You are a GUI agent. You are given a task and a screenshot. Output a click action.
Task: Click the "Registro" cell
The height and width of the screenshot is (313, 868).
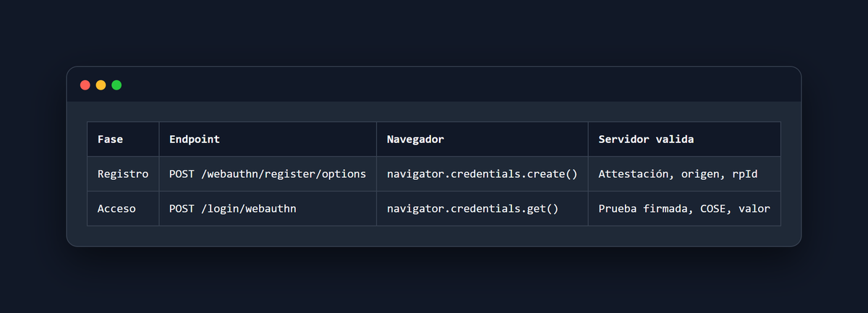click(x=123, y=174)
